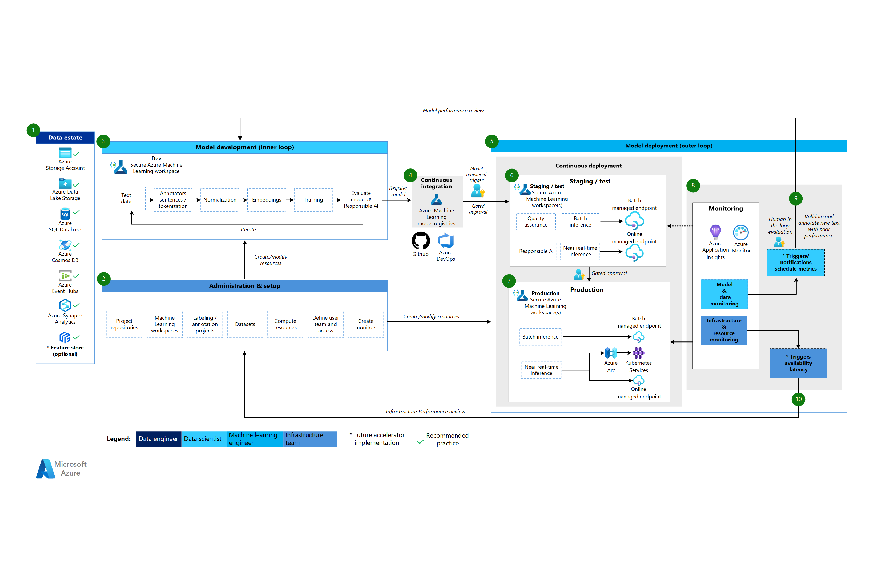Click the Define user team and access box
The height and width of the screenshot is (588, 882).
tap(325, 324)
